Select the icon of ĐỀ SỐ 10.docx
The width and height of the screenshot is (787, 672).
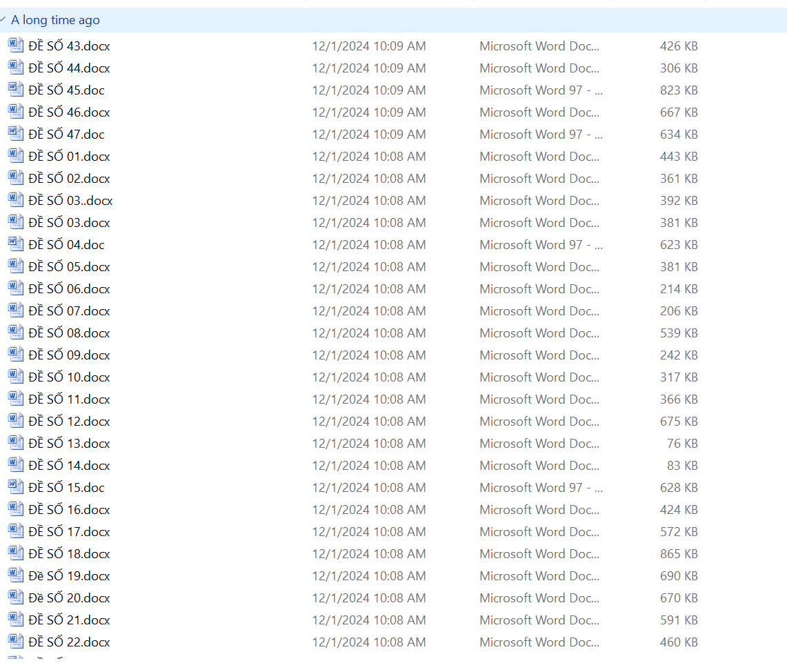click(16, 377)
